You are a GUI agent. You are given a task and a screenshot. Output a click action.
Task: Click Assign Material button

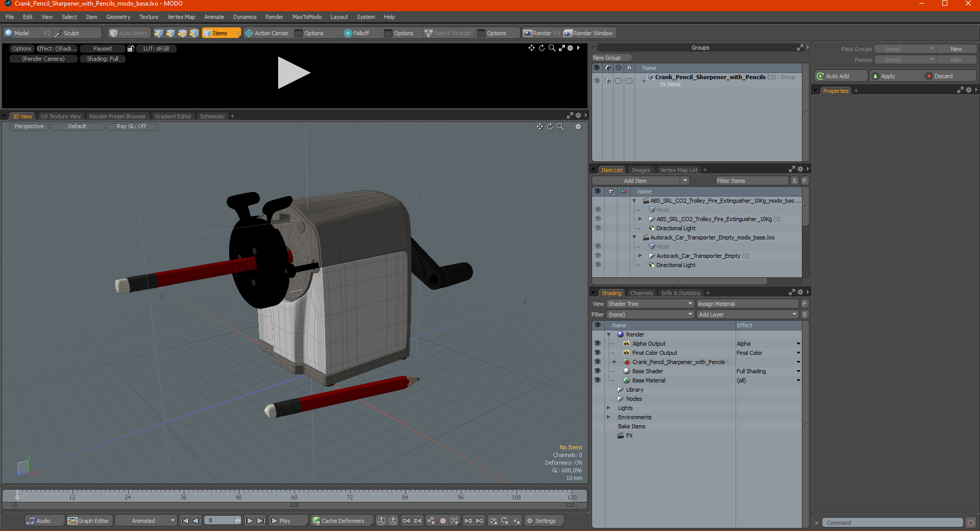747,304
